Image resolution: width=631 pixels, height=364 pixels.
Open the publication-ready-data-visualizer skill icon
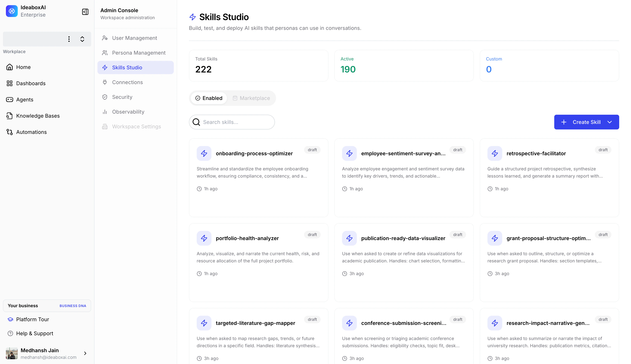pos(349,238)
